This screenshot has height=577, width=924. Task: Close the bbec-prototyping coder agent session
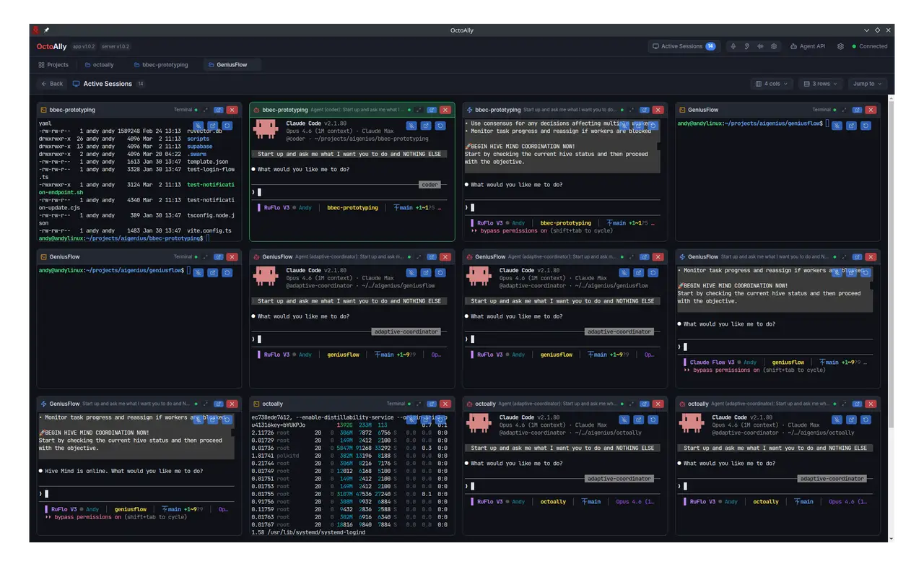[445, 110]
